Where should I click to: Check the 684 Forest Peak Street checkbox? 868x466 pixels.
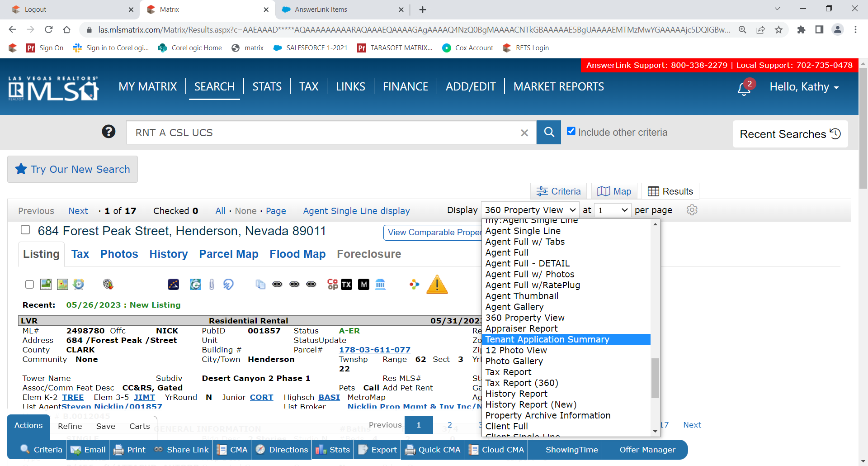pos(26,230)
